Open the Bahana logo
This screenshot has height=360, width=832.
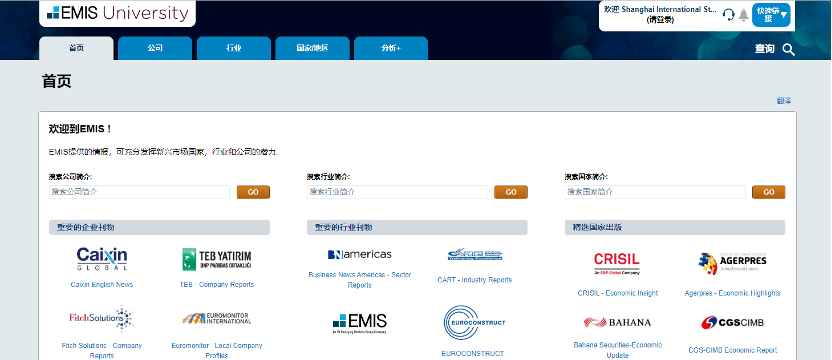pos(617,322)
